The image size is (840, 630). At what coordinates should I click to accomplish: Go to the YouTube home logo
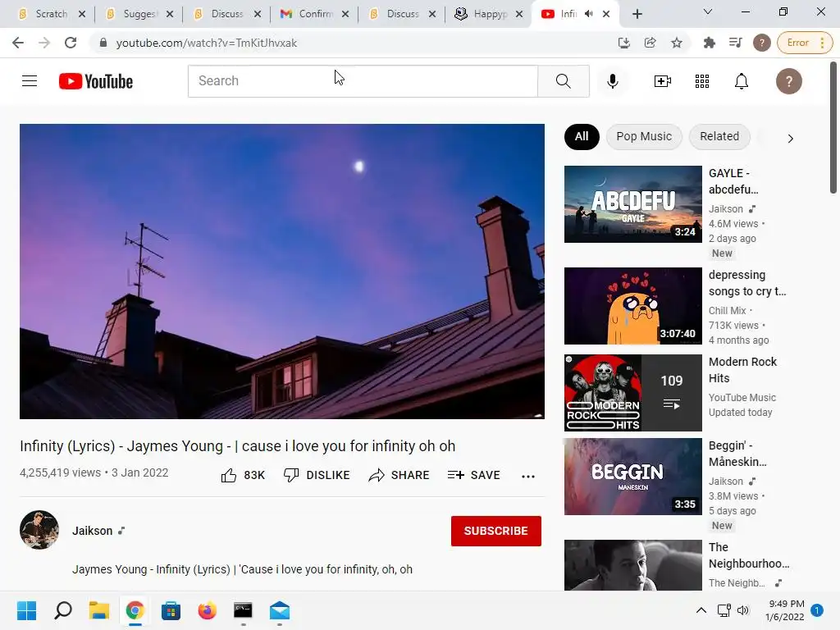point(96,81)
